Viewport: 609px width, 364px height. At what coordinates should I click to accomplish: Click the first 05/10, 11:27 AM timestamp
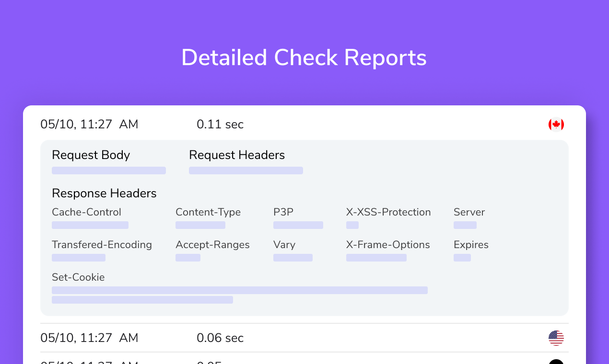pyautogui.click(x=89, y=125)
